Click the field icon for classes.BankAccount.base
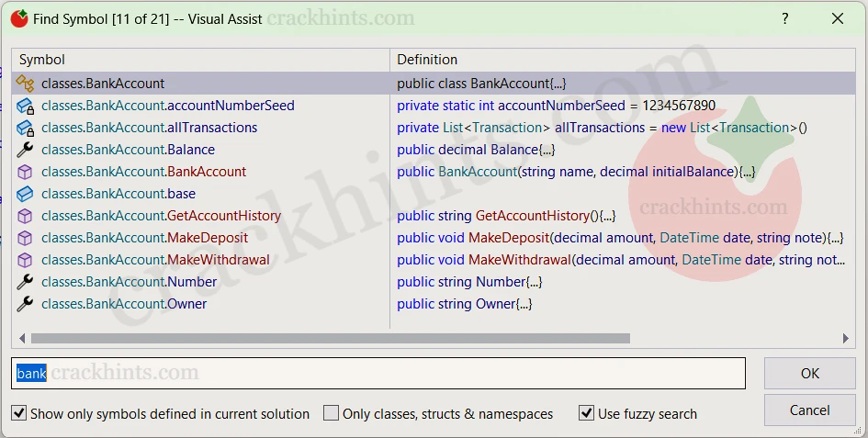The height and width of the screenshot is (438, 868). [x=25, y=194]
